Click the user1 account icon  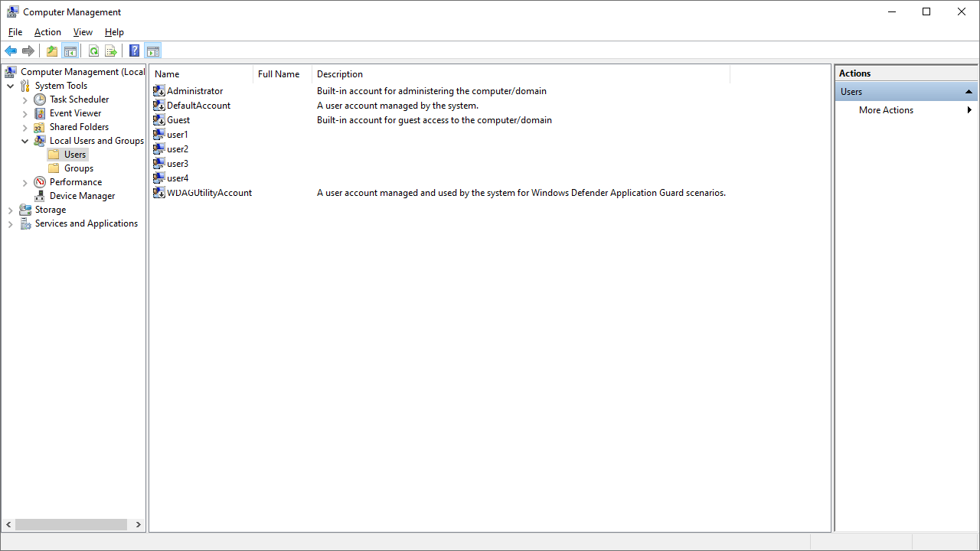click(x=159, y=134)
